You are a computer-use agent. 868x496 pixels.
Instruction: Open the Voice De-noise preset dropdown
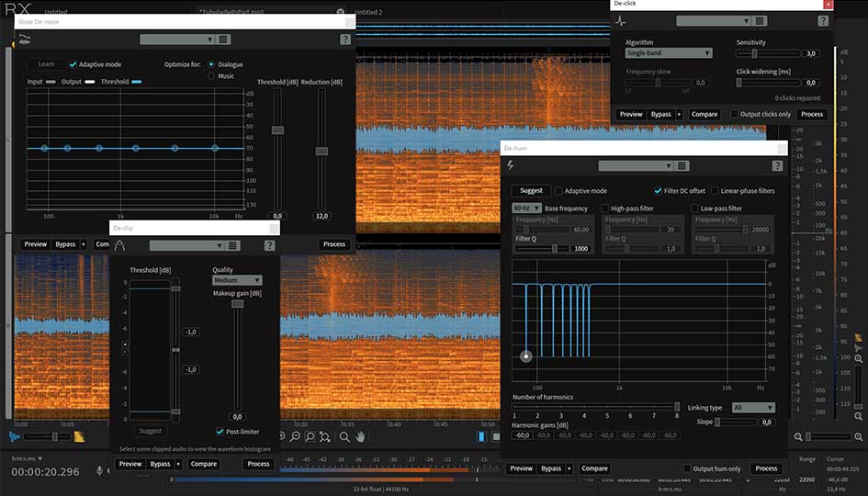point(177,39)
